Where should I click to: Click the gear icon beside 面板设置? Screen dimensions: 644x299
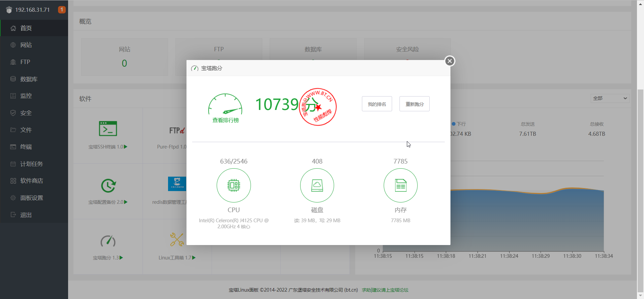click(x=13, y=198)
